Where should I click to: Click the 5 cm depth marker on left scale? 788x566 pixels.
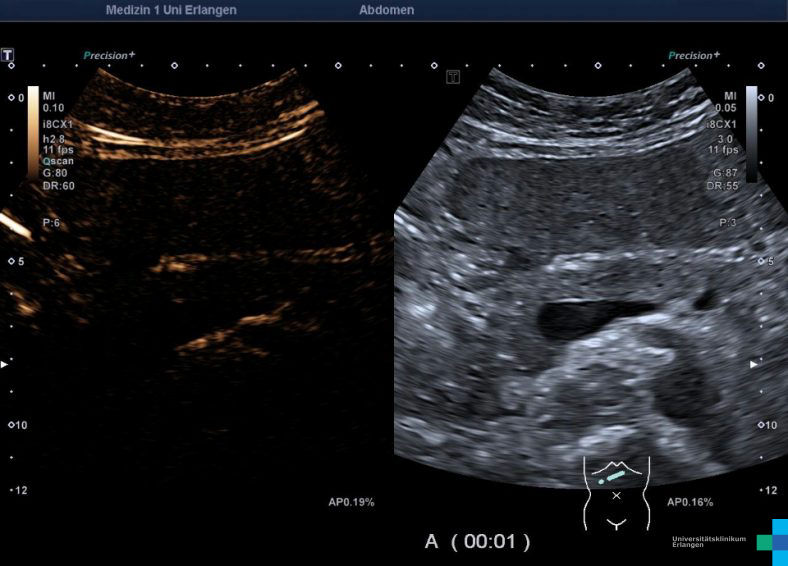17,261
